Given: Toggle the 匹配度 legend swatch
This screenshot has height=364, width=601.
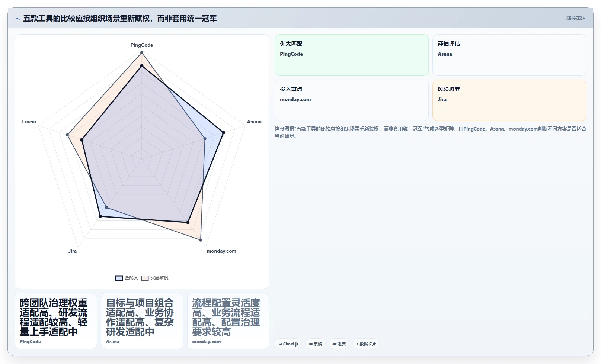Looking at the screenshot, I should [x=119, y=278].
